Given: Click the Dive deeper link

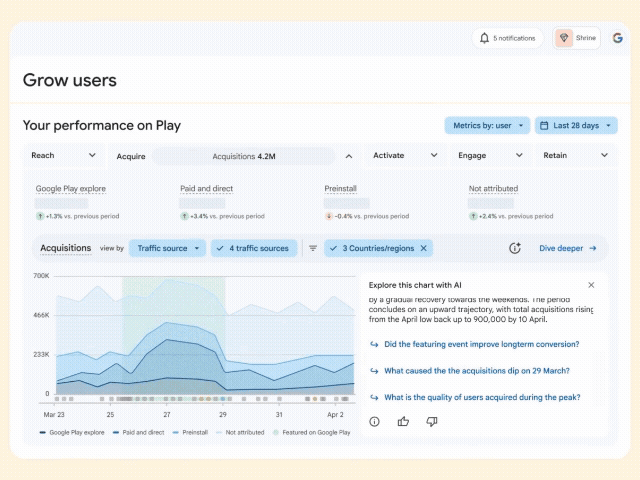Looking at the screenshot, I should pos(568,248).
